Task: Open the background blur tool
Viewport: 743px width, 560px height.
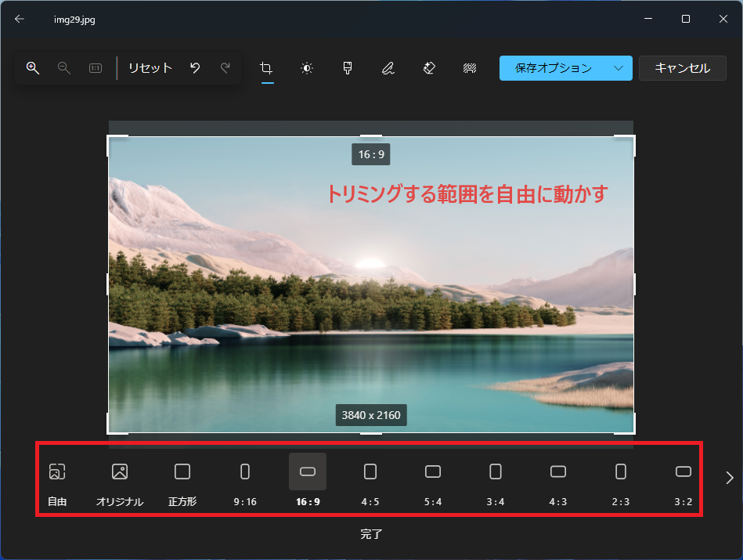Action: coord(470,68)
